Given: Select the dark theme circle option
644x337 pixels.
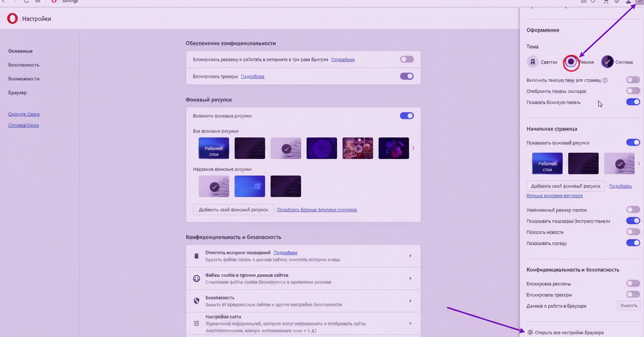Looking at the screenshot, I should point(571,62).
